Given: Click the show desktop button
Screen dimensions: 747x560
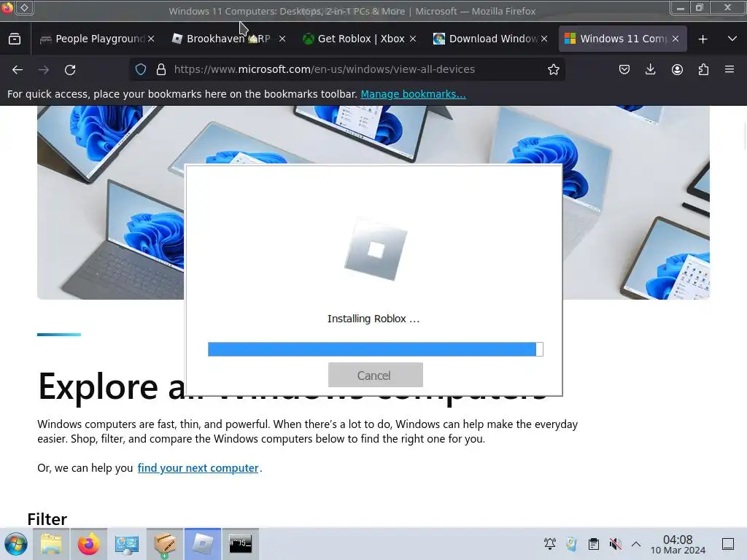Looking at the screenshot, I should 728,544.
